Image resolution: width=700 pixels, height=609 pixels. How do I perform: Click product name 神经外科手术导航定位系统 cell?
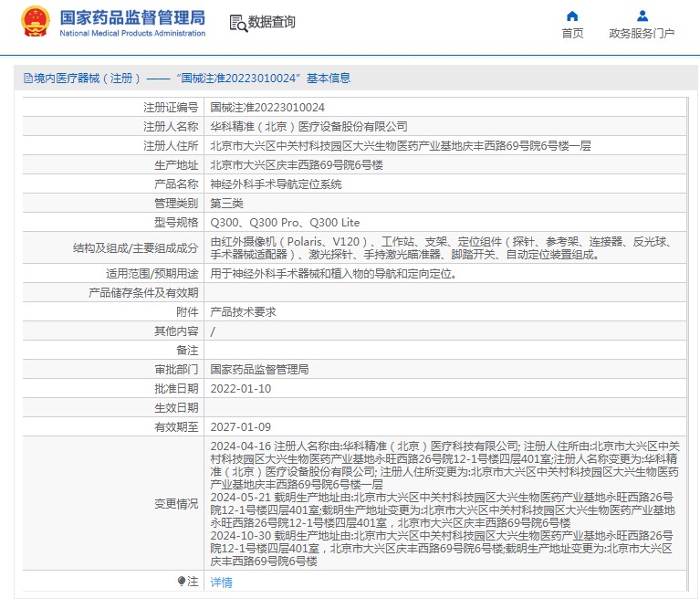pyautogui.click(x=276, y=184)
